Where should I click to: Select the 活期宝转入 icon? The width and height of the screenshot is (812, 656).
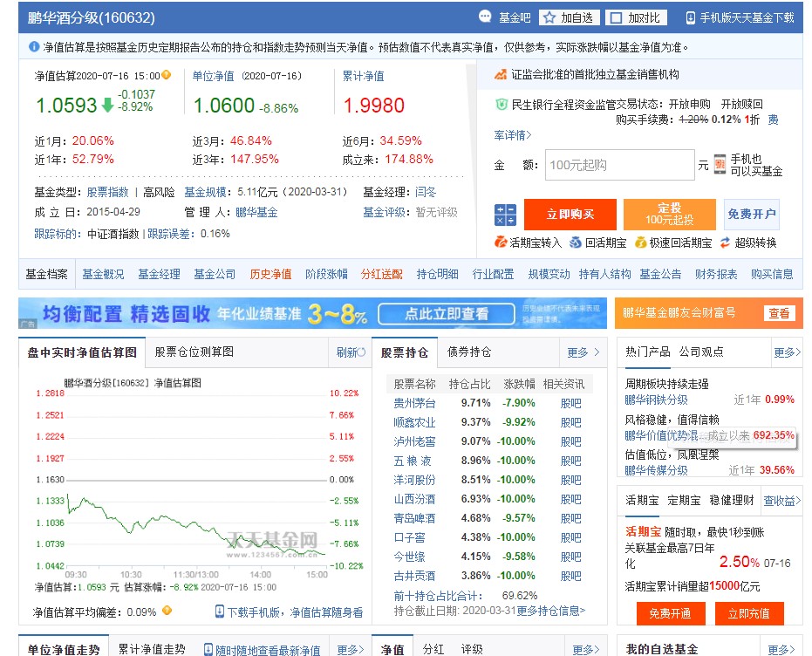pos(500,240)
